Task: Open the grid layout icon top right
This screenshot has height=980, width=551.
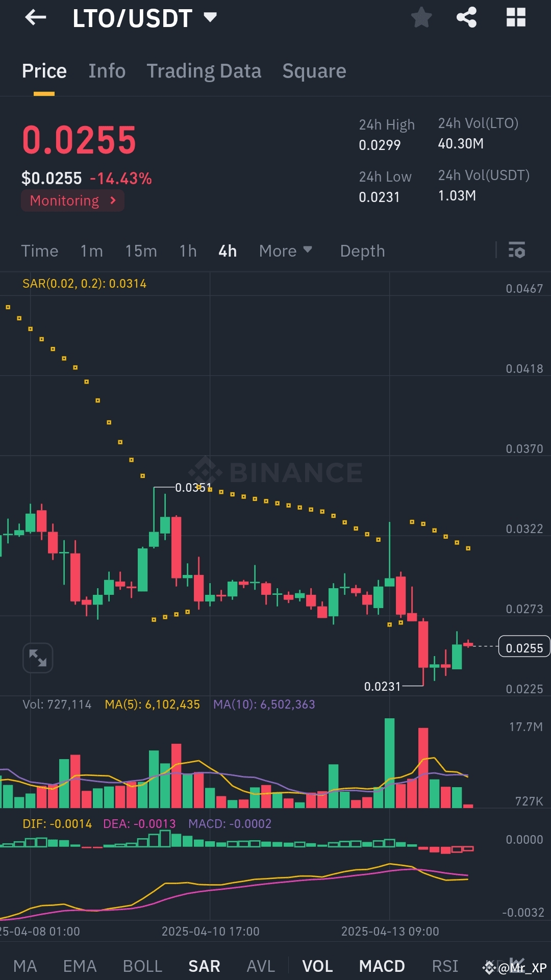Action: click(516, 18)
